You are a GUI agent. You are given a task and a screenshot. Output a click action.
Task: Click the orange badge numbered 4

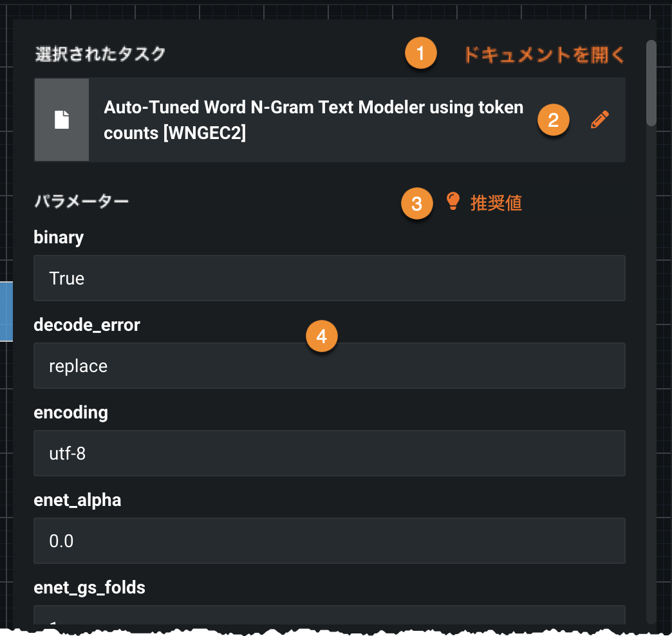point(322,335)
